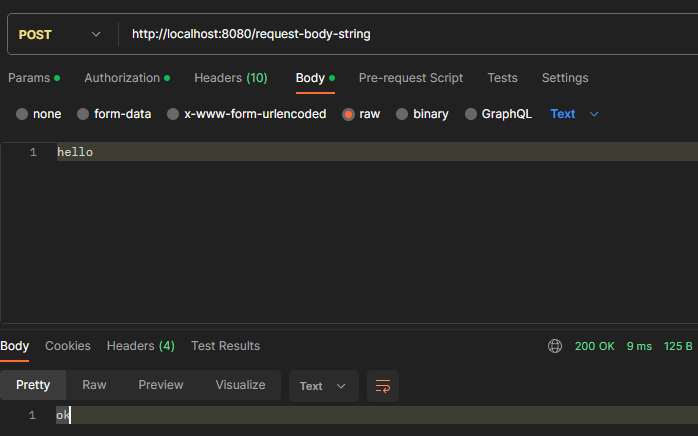Click the request URL field
The height and width of the screenshot is (436, 698).
[410, 34]
